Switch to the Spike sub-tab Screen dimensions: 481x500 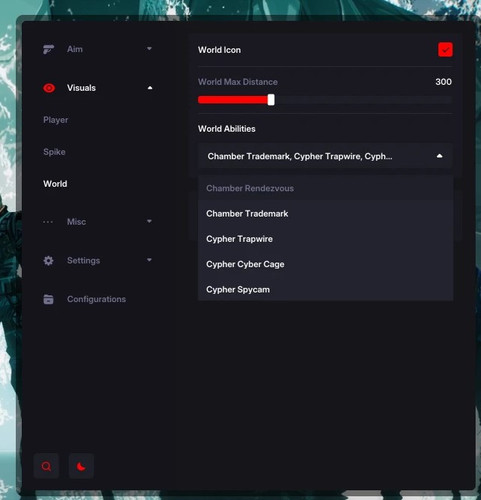(54, 152)
